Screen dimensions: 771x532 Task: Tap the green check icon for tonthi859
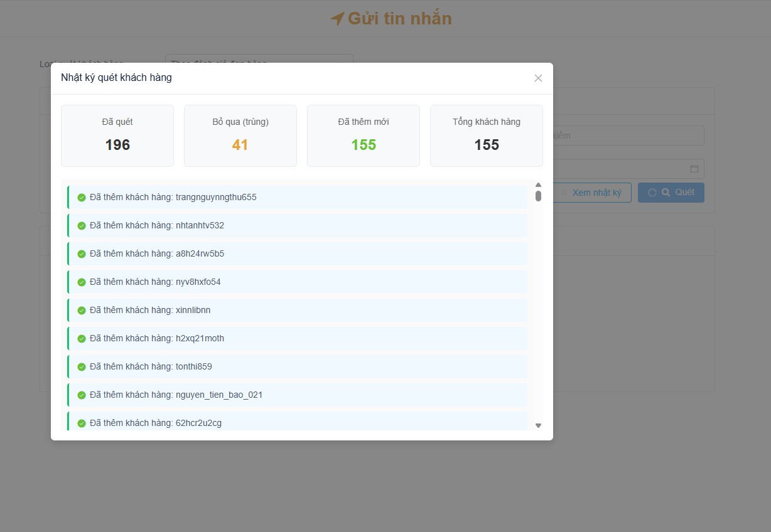tap(82, 367)
